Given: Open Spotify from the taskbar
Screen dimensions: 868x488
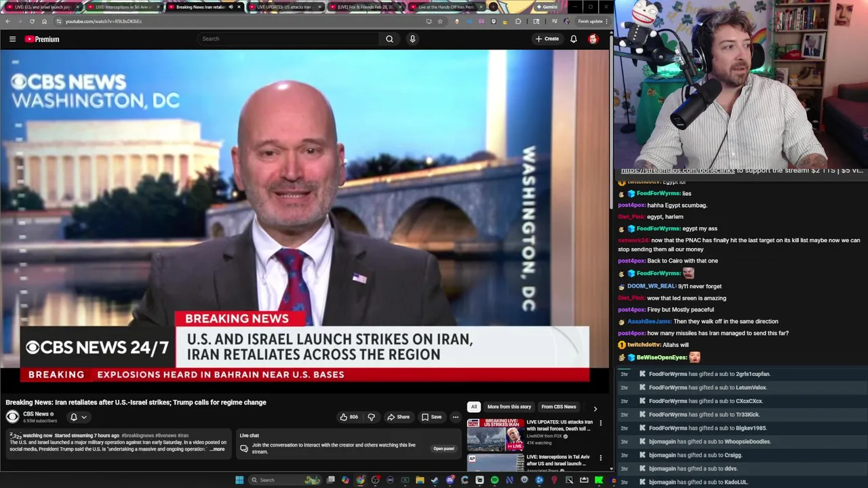Looking at the screenshot, I should [494, 480].
